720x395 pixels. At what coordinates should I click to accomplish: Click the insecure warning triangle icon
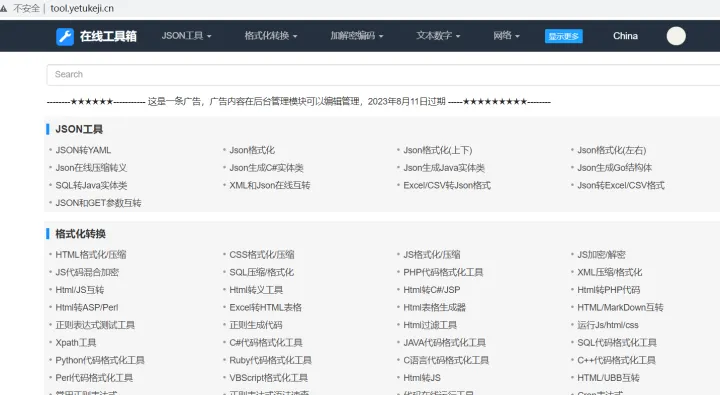[4, 8]
